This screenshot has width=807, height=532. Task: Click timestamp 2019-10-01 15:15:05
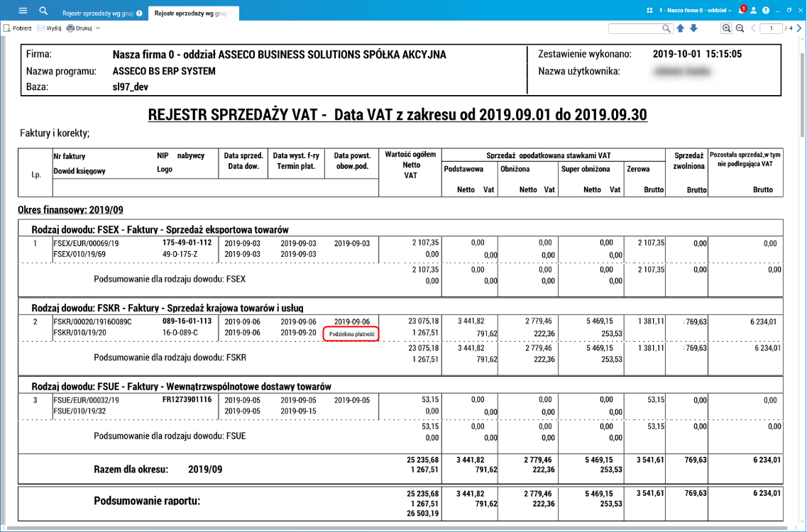(697, 54)
